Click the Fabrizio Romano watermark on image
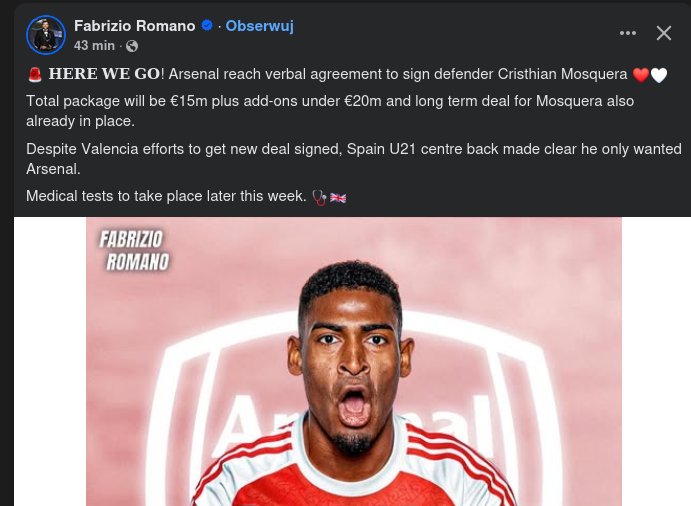The image size is (691, 506). (134, 250)
